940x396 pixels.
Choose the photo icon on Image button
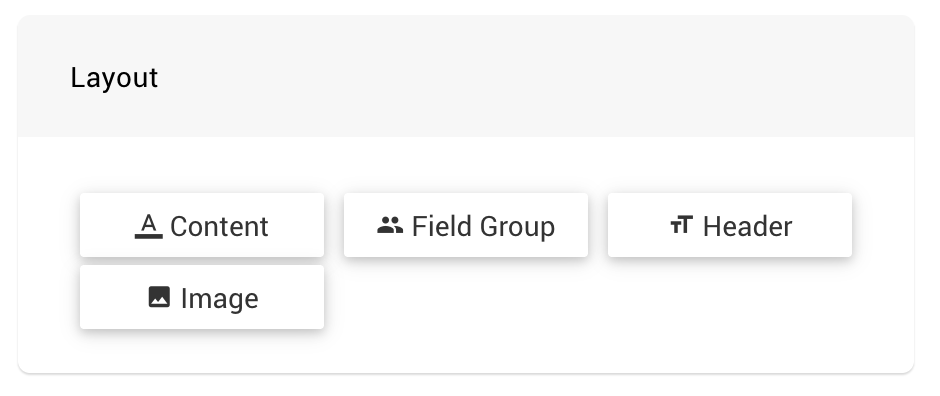coord(159,297)
